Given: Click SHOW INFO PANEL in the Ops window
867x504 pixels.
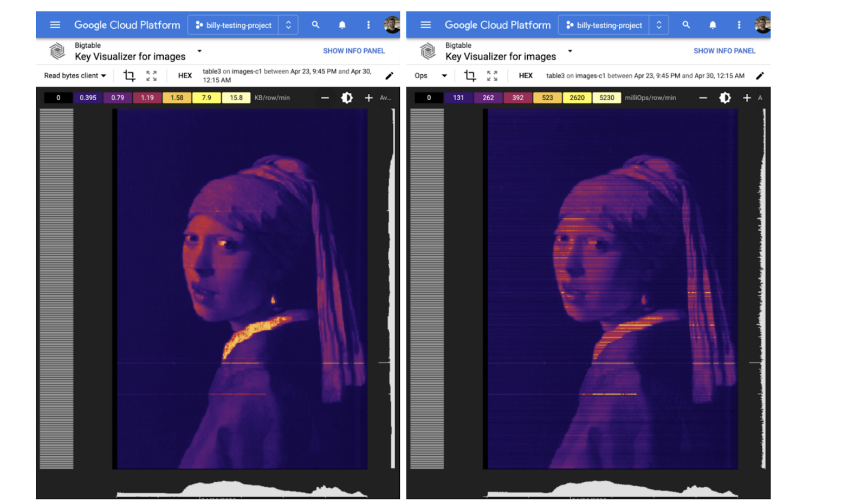Looking at the screenshot, I should click(724, 51).
